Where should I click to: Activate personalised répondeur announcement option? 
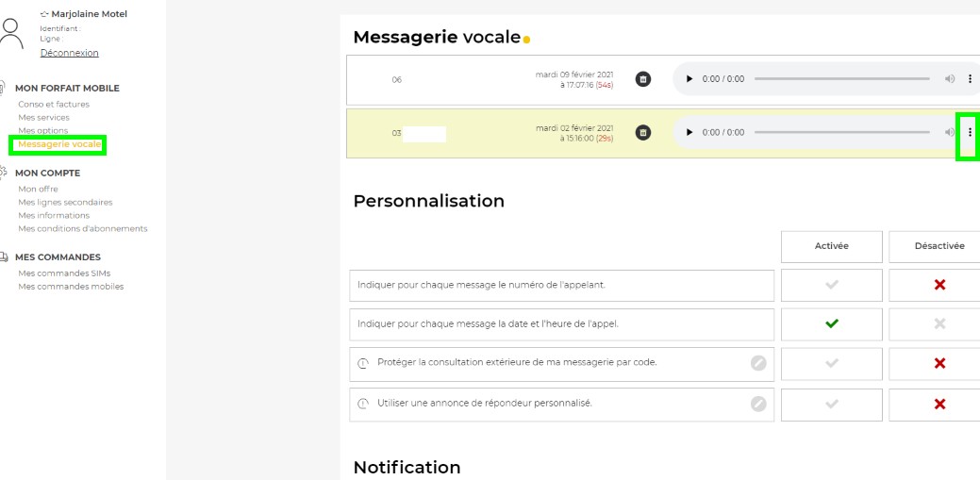pyautogui.click(x=831, y=404)
